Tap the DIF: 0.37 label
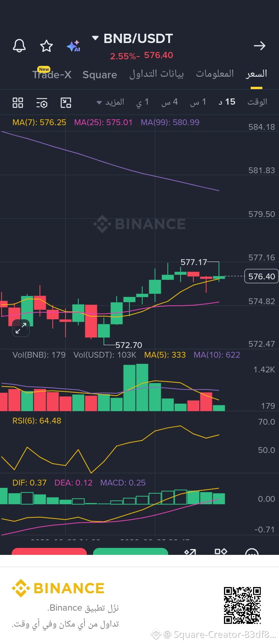 [x=29, y=482]
